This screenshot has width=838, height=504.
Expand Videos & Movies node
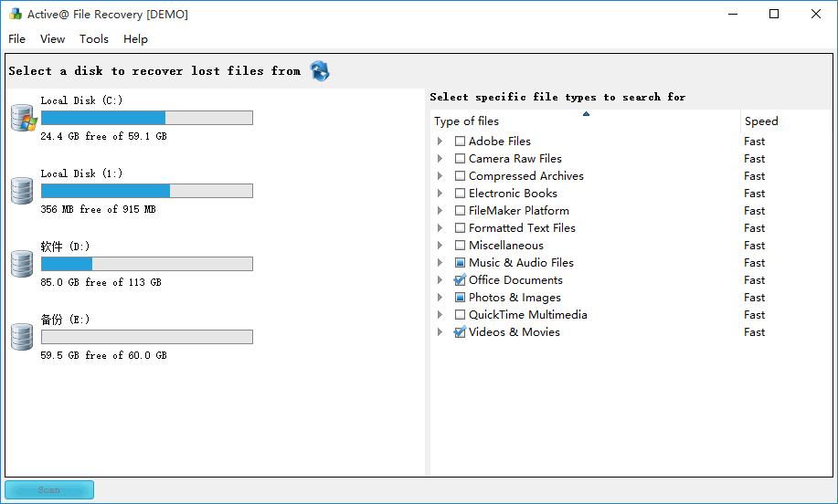tap(440, 332)
